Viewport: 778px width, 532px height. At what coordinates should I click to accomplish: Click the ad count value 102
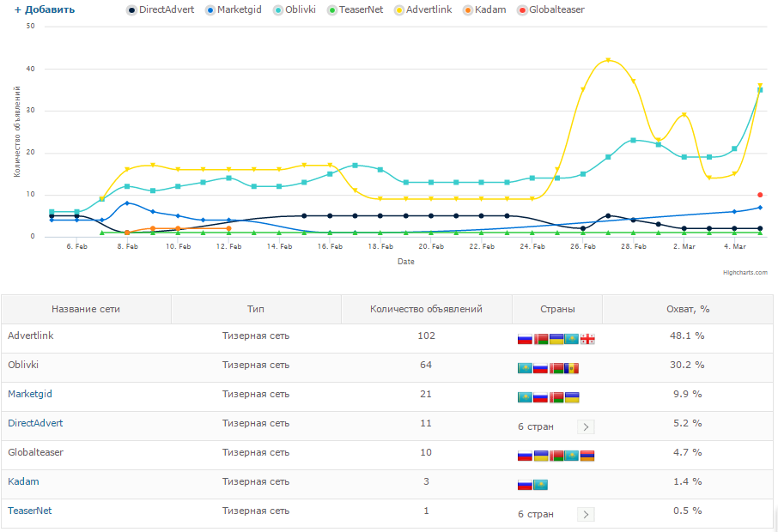tap(426, 336)
